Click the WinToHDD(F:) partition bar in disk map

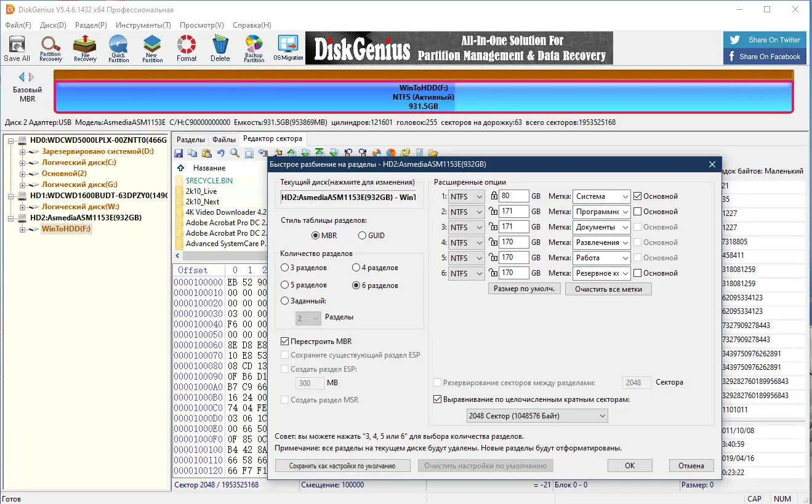tap(423, 97)
